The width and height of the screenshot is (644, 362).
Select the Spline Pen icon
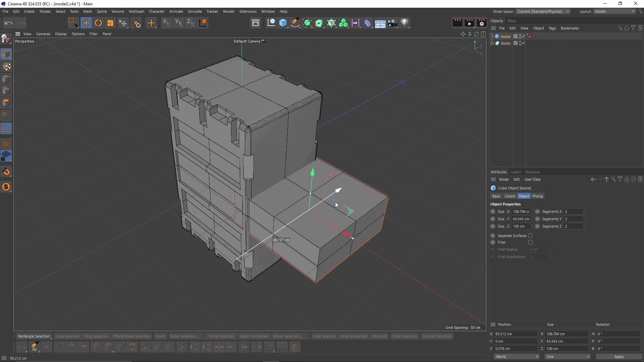(295, 23)
